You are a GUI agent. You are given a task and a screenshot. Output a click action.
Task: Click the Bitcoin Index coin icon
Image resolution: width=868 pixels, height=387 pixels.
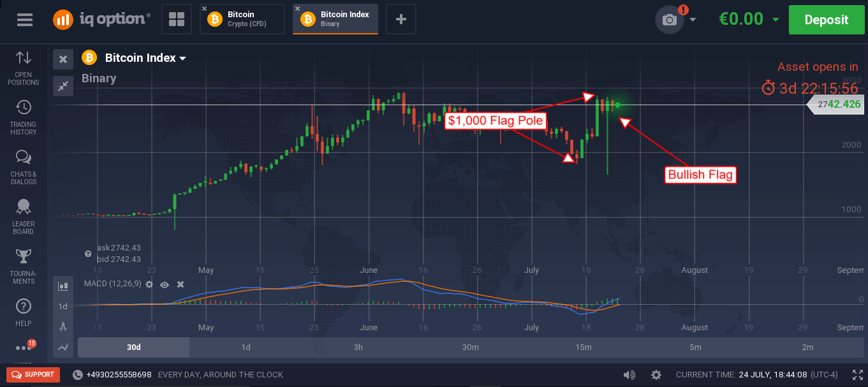89,58
